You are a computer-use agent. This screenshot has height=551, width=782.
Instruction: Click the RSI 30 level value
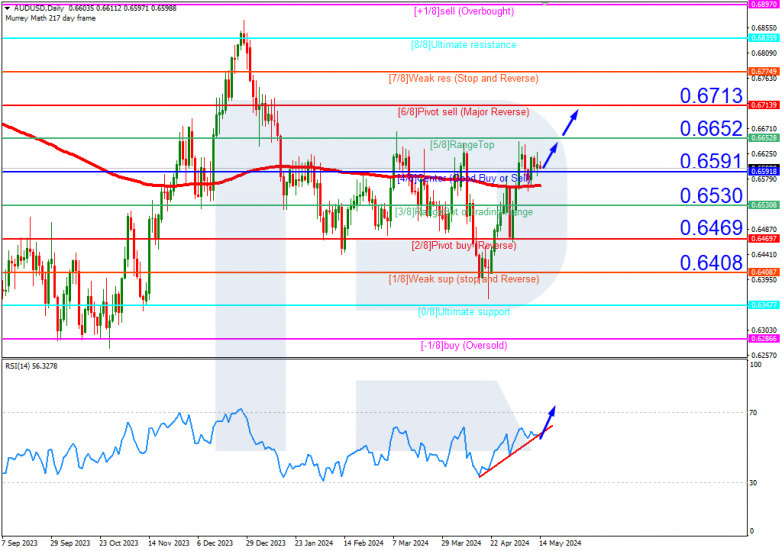[753, 483]
